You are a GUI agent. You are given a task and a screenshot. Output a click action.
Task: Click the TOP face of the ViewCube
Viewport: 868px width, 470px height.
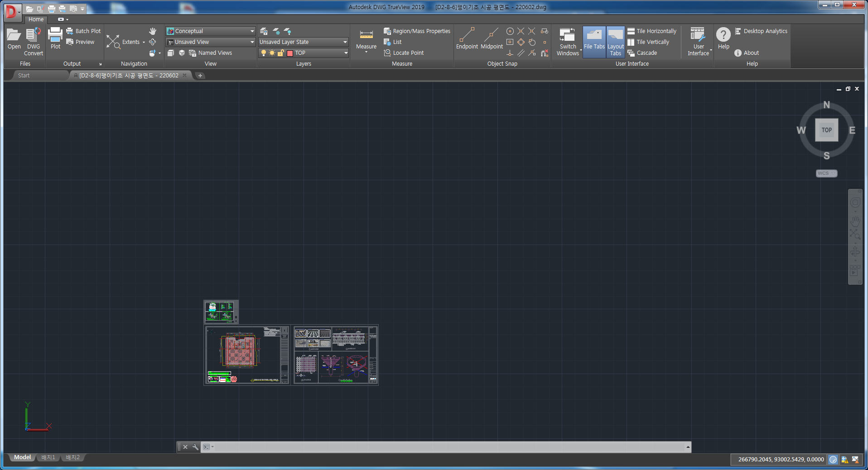tap(826, 130)
